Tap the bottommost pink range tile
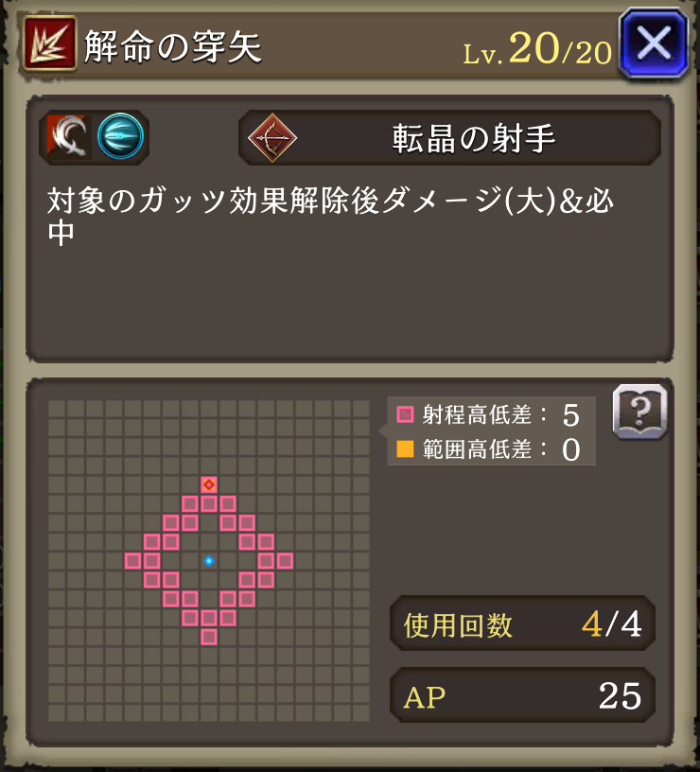700x772 pixels. click(209, 637)
